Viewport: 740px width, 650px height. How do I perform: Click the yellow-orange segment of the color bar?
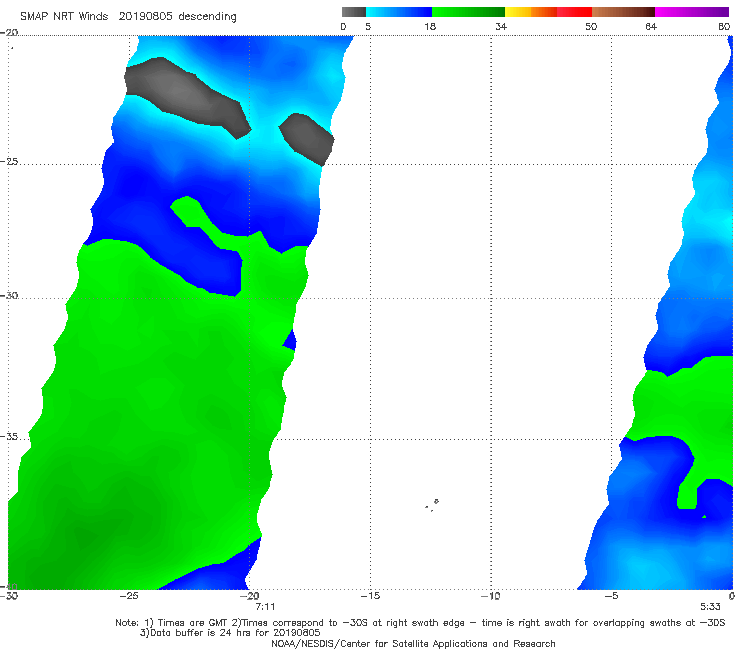pyautogui.click(x=530, y=12)
